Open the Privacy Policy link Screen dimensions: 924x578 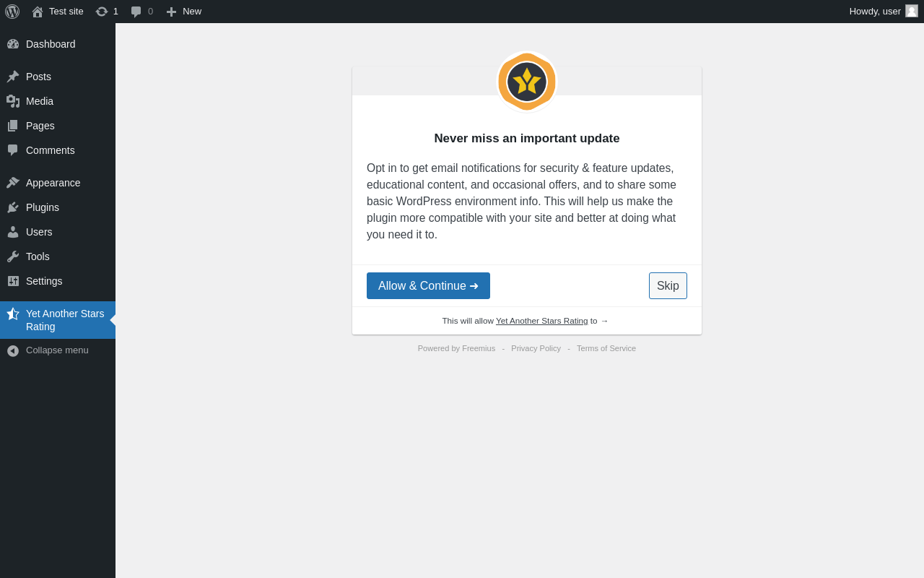click(x=536, y=348)
